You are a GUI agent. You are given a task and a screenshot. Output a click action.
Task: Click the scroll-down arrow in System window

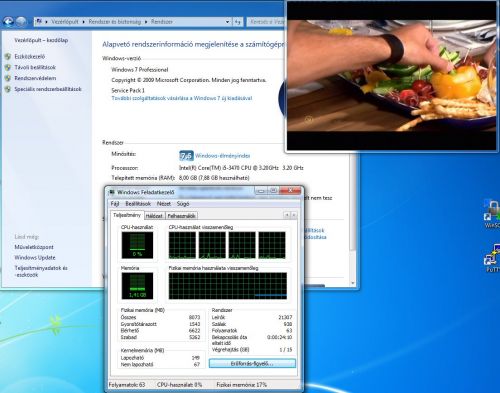point(353,283)
